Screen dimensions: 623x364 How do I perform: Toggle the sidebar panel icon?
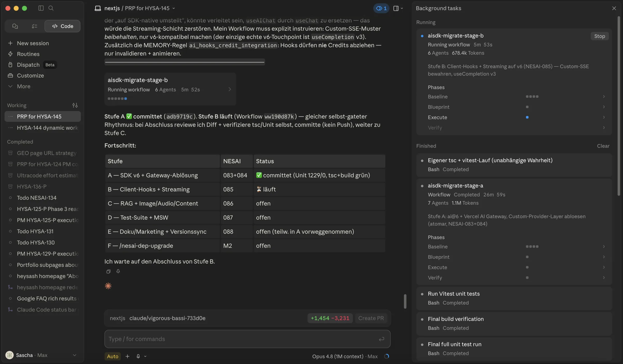click(x=41, y=8)
